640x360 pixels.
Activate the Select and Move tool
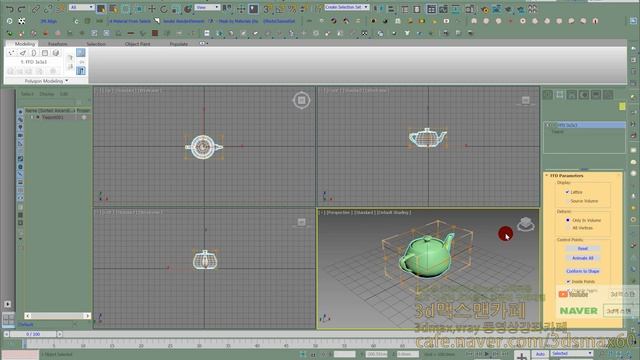[x=152, y=9]
